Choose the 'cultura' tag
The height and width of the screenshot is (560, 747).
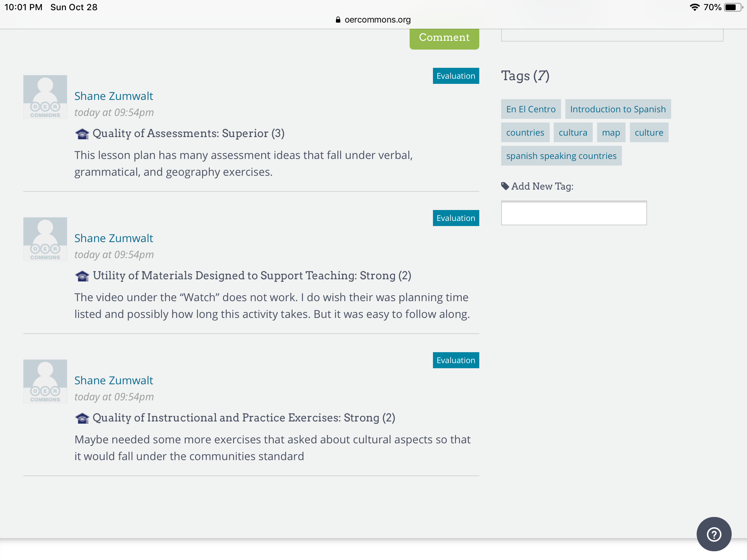tap(573, 132)
